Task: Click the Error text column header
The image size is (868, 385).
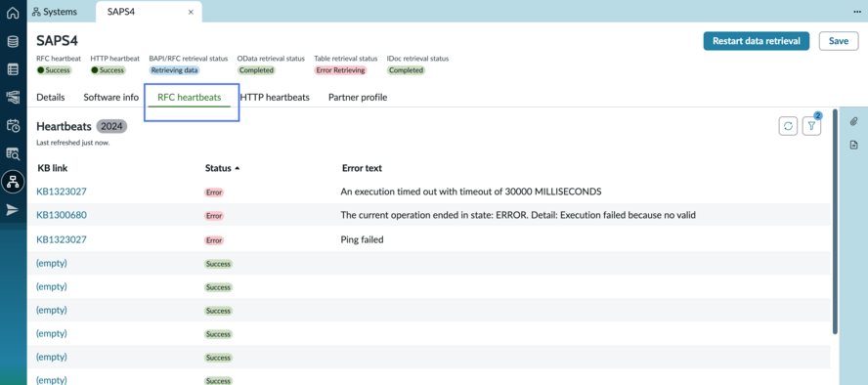Action: [362, 168]
